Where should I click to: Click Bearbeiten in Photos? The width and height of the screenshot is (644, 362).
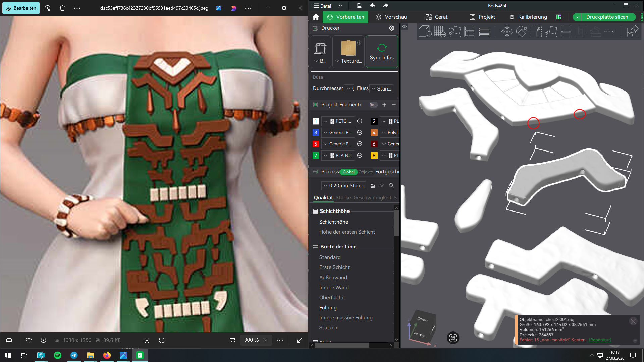pyautogui.click(x=21, y=8)
